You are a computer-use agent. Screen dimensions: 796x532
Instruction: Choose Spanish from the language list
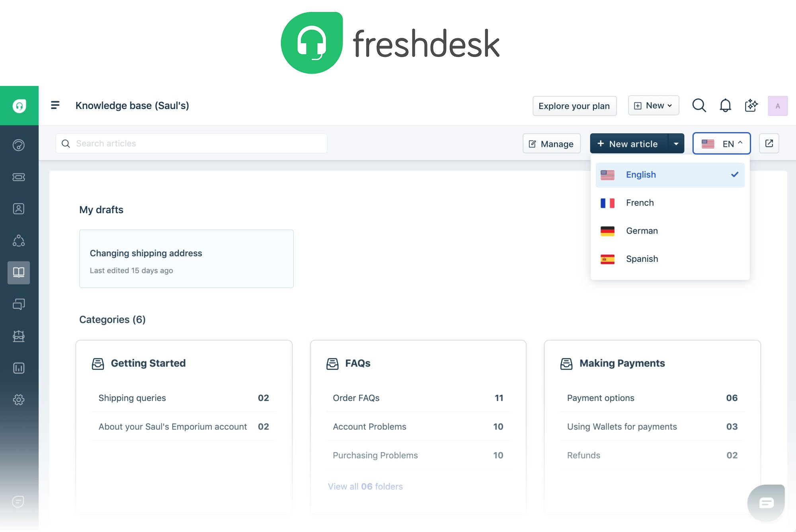(642, 259)
